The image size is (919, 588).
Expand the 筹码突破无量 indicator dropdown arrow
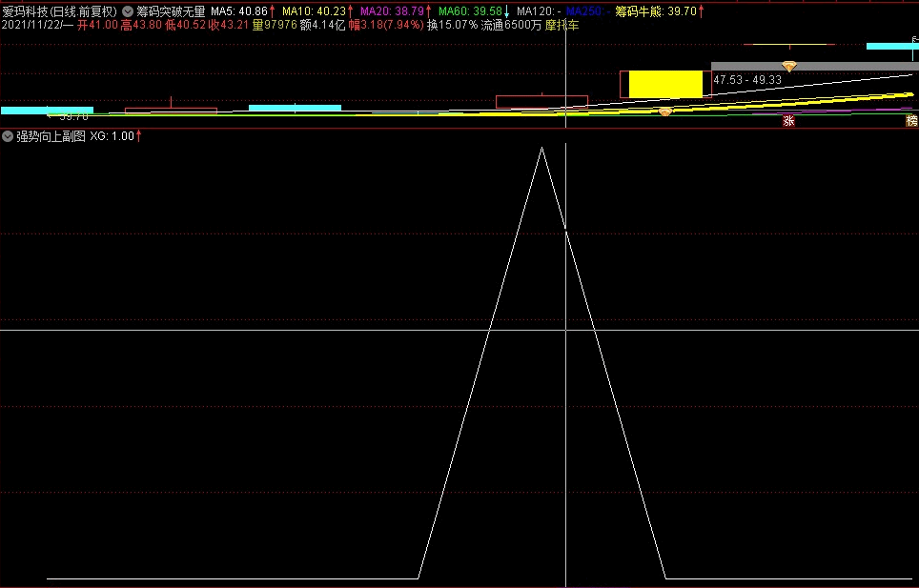[127, 11]
